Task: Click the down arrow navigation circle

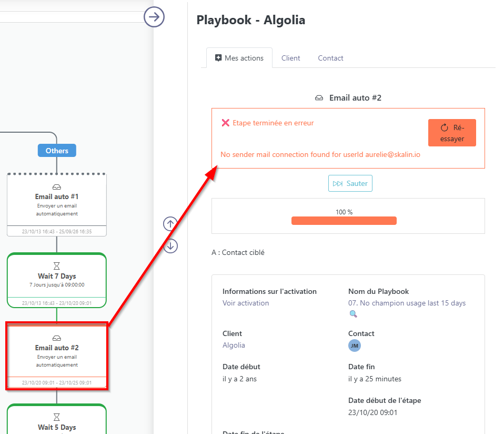Action: pyautogui.click(x=170, y=245)
